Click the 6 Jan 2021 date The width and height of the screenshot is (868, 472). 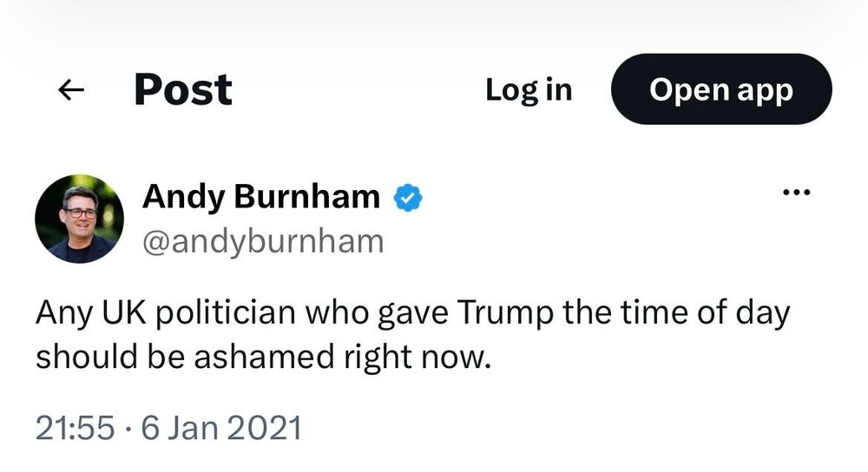pos(221,429)
